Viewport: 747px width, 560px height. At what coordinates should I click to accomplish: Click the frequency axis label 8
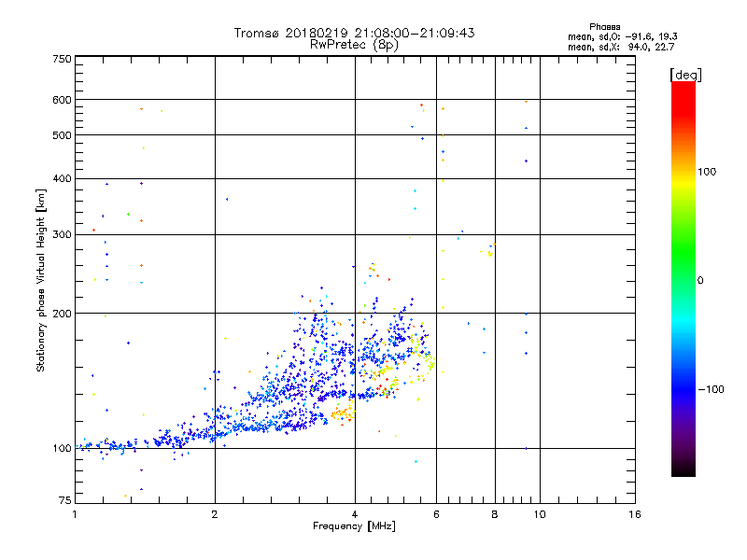[x=495, y=514]
